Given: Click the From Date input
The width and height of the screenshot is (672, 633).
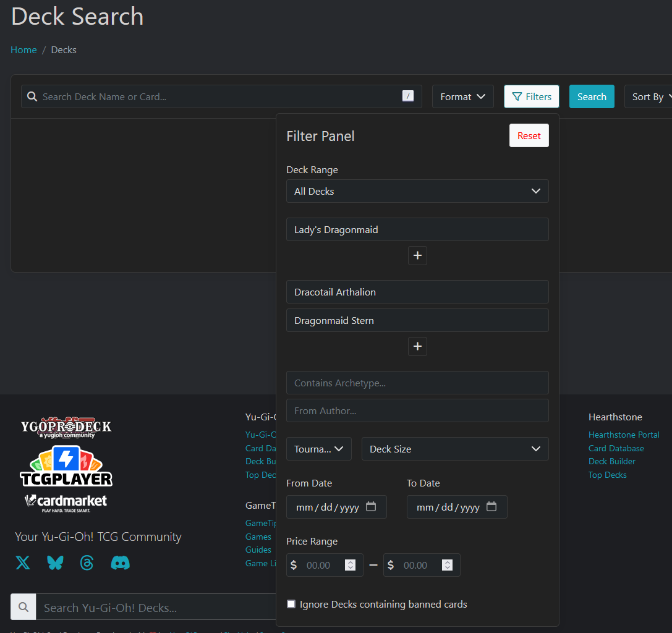Looking at the screenshot, I should tap(336, 507).
